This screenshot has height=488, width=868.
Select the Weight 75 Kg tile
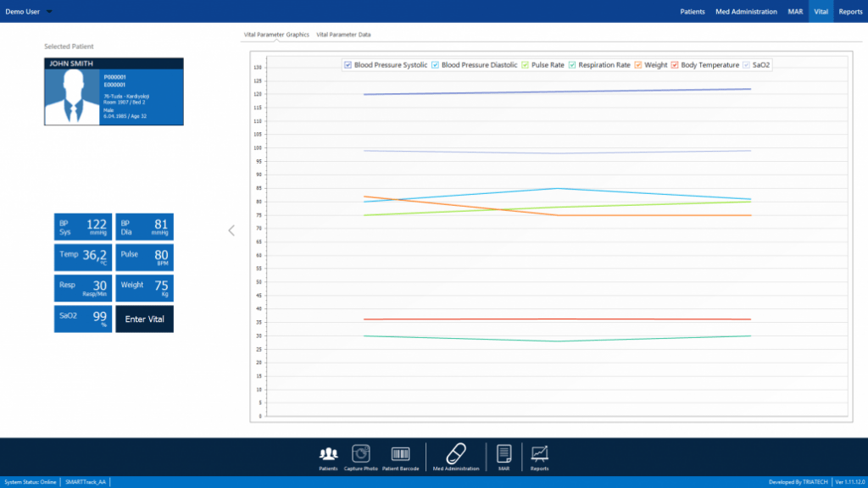144,288
